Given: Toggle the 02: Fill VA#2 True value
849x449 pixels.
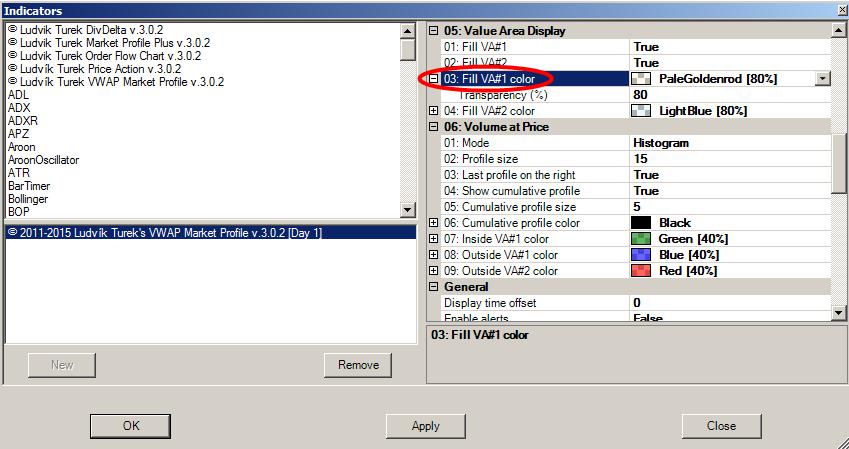Looking at the screenshot, I should tap(729, 63).
